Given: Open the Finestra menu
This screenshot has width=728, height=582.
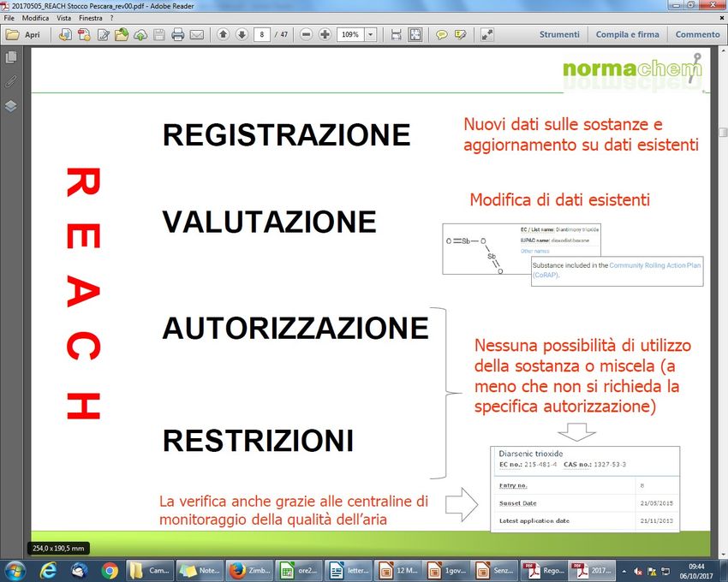Looking at the screenshot, I should click(x=90, y=18).
